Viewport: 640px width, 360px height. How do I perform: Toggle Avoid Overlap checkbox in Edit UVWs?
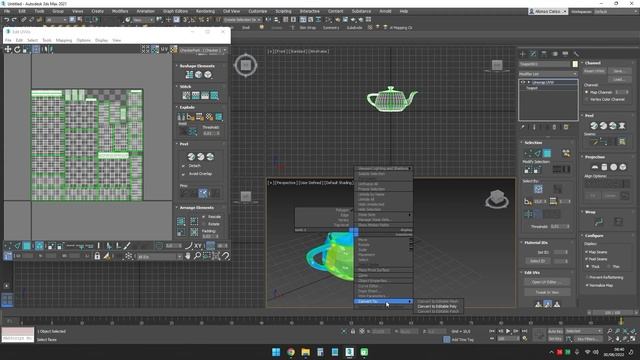pyautogui.click(x=183, y=174)
